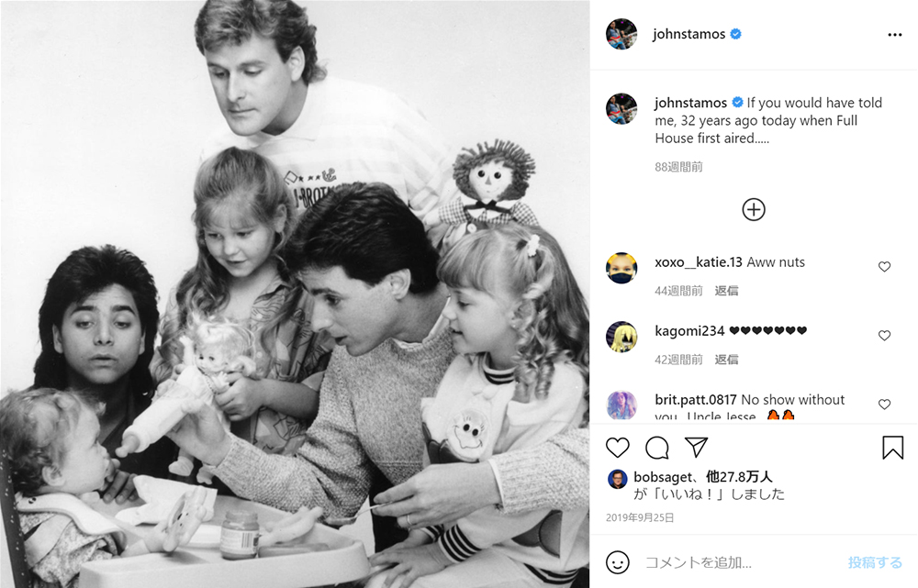
Task: Reply to kagomi234's comment
Action: click(x=726, y=360)
